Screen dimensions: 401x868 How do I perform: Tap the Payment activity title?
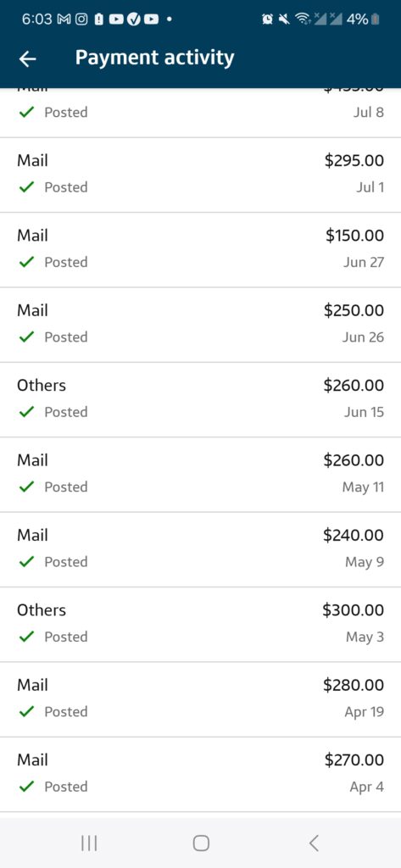point(154,58)
